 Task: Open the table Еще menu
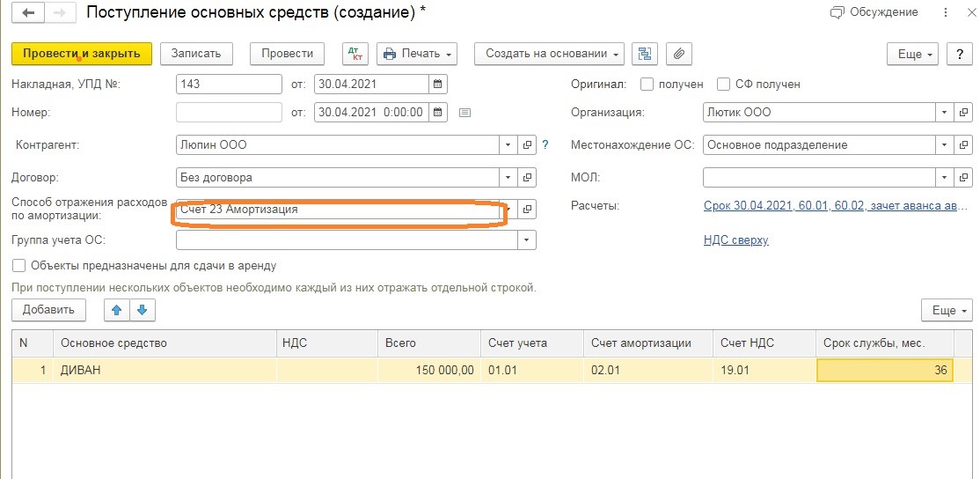coord(947,310)
